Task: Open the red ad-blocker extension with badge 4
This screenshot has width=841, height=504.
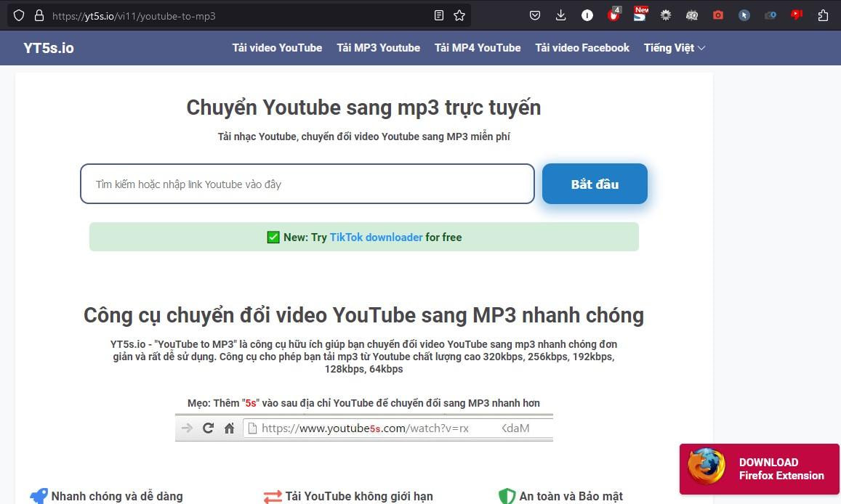Action: pos(613,15)
